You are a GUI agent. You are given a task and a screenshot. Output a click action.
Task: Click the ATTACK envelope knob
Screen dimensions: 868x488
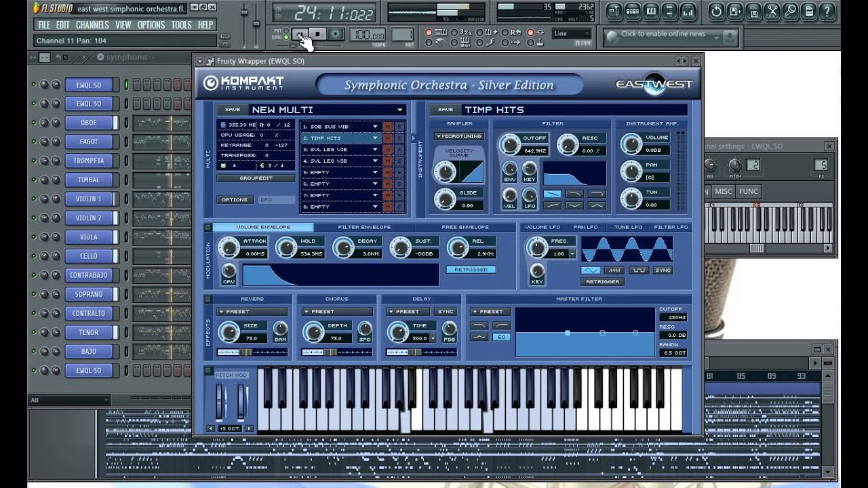coord(230,247)
